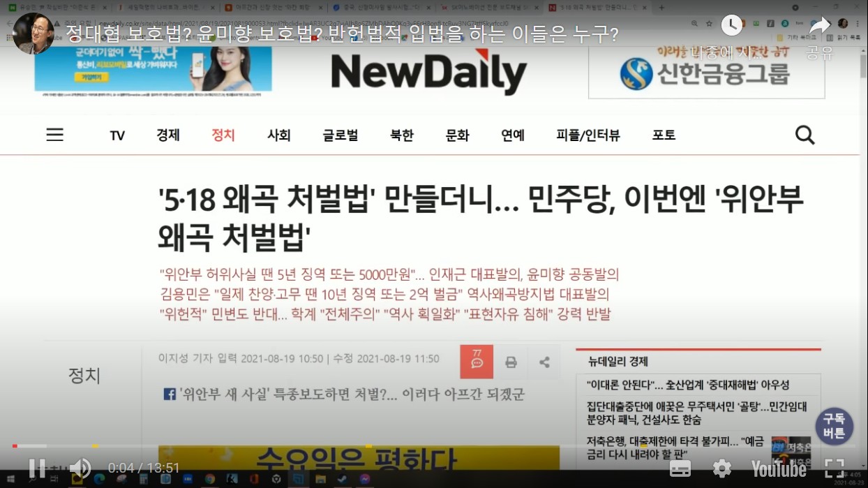The width and height of the screenshot is (868, 488).
Task: Share the video with the arrow icon
Action: (820, 26)
